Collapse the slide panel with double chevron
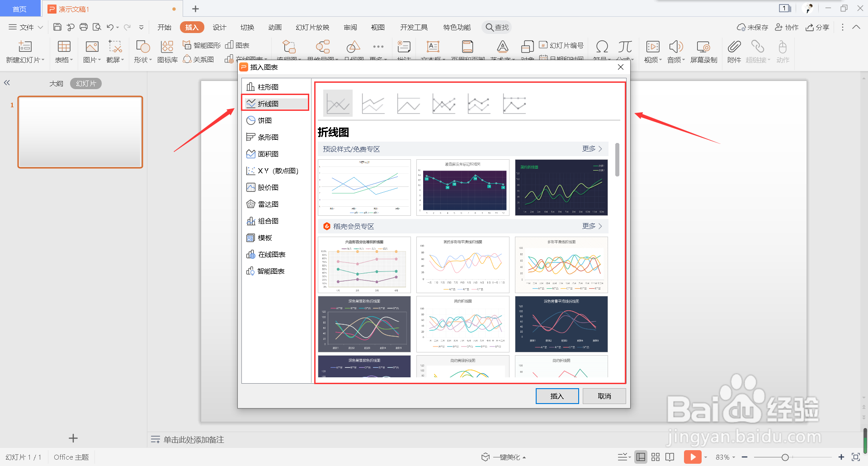This screenshot has height=466, width=868. tap(7, 83)
